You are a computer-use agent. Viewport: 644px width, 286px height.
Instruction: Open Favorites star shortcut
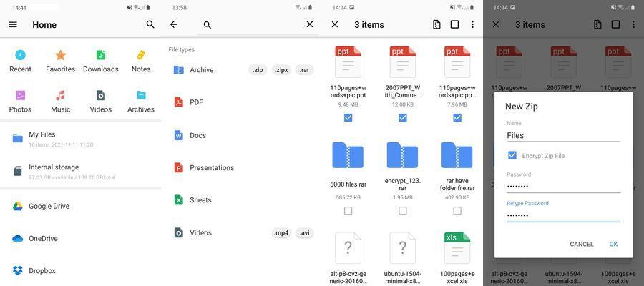[60, 61]
